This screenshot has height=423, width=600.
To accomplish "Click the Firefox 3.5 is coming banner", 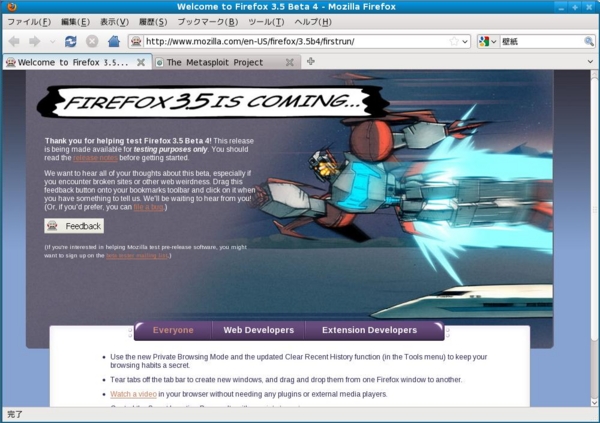I will click(x=213, y=101).
